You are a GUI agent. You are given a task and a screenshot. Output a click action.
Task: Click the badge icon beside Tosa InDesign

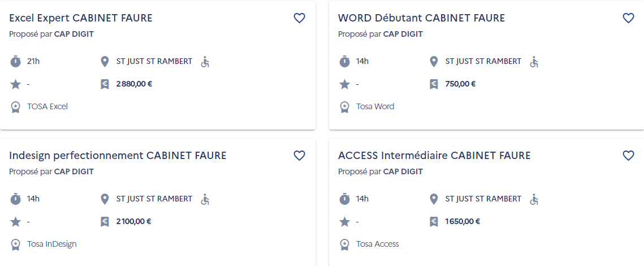15,244
